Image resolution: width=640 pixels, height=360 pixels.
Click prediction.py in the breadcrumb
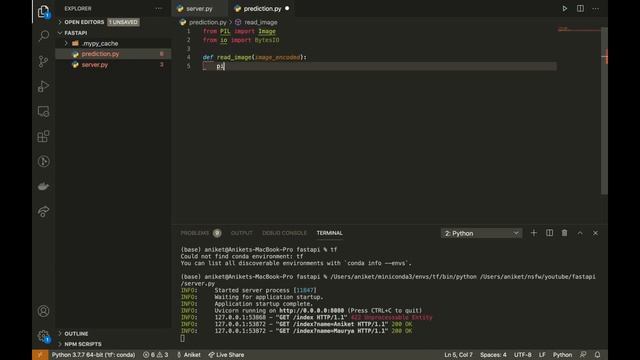(207, 22)
